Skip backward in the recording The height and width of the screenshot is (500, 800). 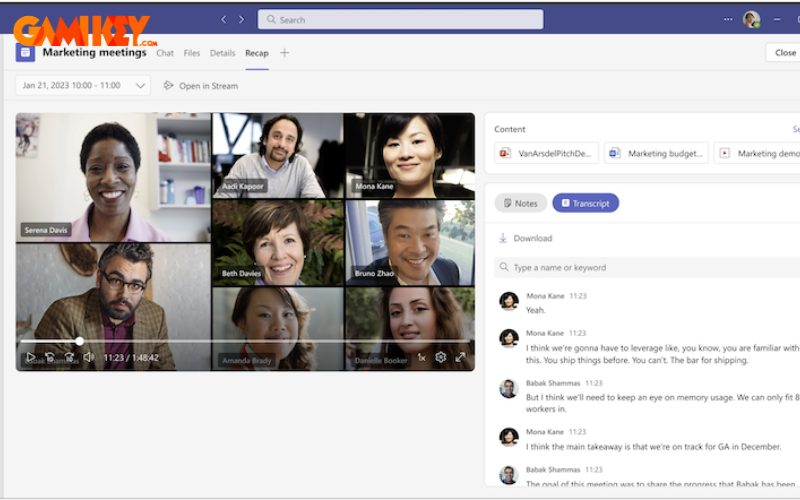[50, 357]
